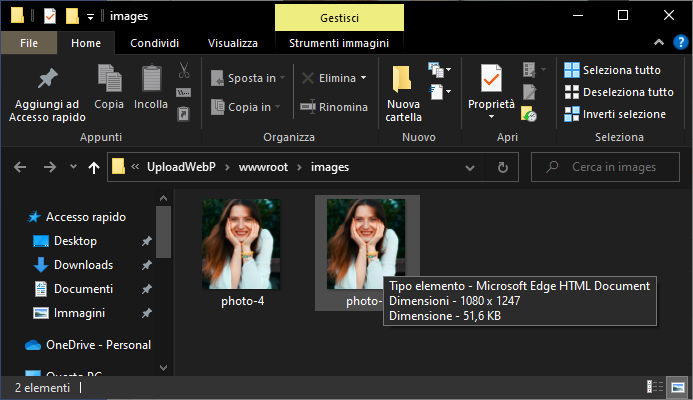Click the Nuova cartella folder icon

tap(402, 79)
